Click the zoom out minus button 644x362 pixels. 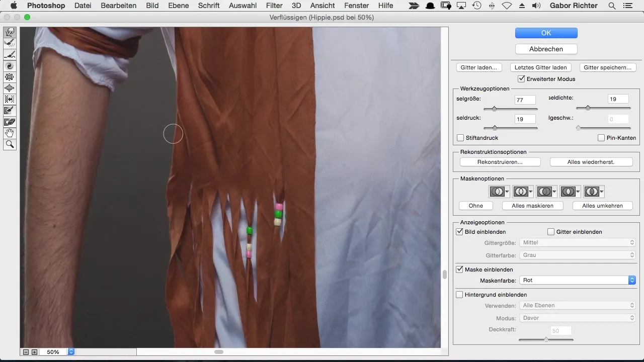pos(26,352)
